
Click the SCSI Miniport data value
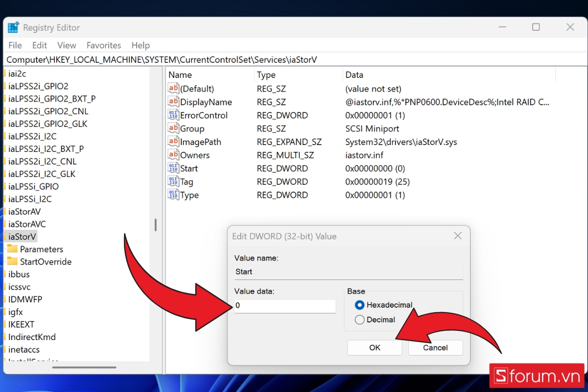pos(372,129)
